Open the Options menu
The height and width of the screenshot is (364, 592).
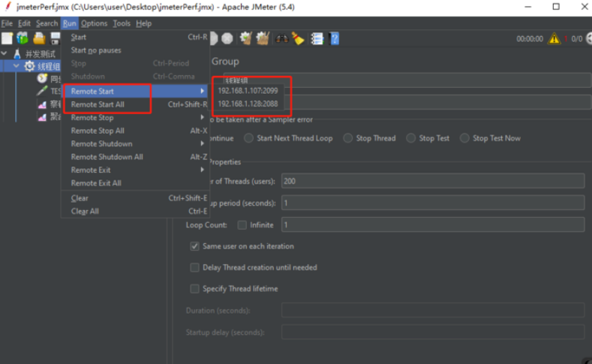pyautogui.click(x=94, y=23)
